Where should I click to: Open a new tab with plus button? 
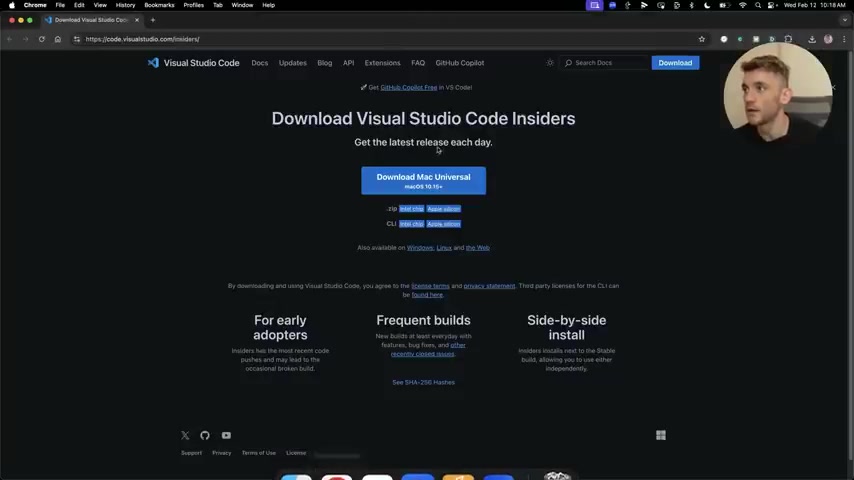(x=153, y=20)
